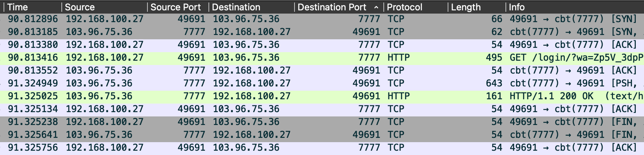Click the Destination Port column header label
This screenshot has height=155, width=644.
[x=332, y=7]
